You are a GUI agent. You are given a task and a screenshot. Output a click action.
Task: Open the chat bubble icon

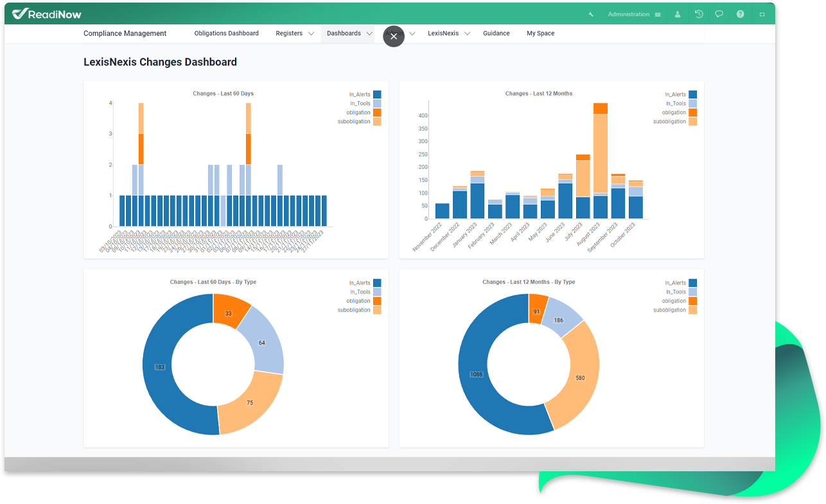[x=719, y=14]
